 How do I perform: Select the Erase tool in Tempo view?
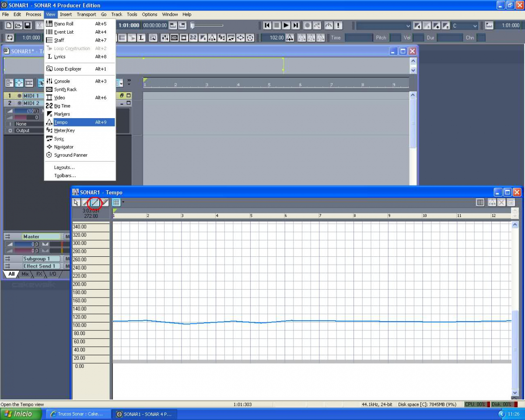pos(105,203)
